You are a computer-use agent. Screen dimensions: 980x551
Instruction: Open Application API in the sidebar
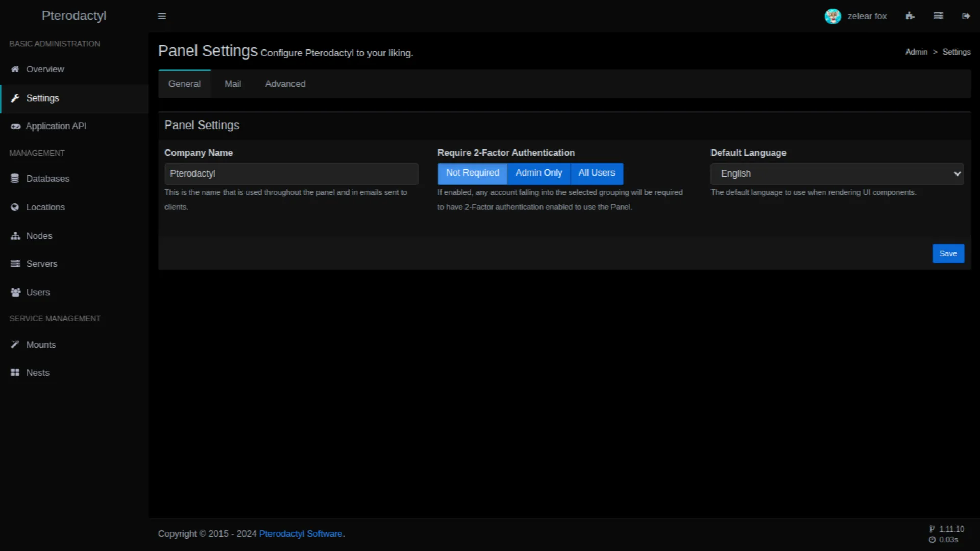point(56,126)
